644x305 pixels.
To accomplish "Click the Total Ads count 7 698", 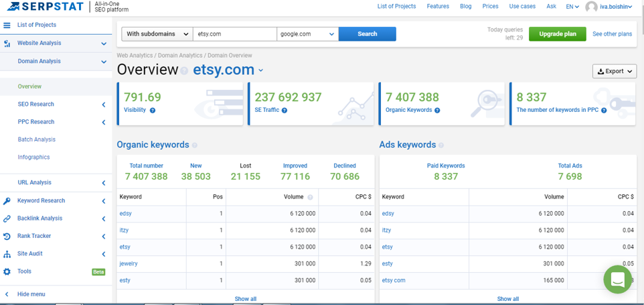I will (x=570, y=177).
